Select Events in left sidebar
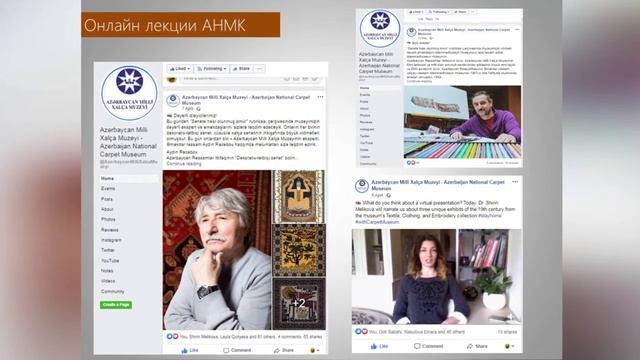This screenshot has width=640, height=360. coord(108,189)
